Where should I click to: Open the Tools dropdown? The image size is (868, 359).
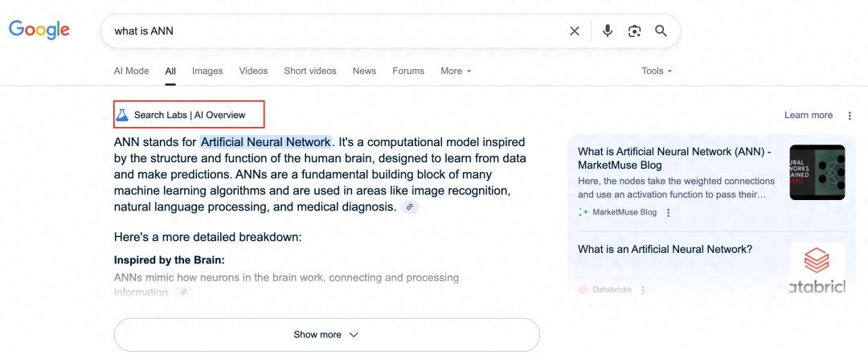[x=656, y=71]
